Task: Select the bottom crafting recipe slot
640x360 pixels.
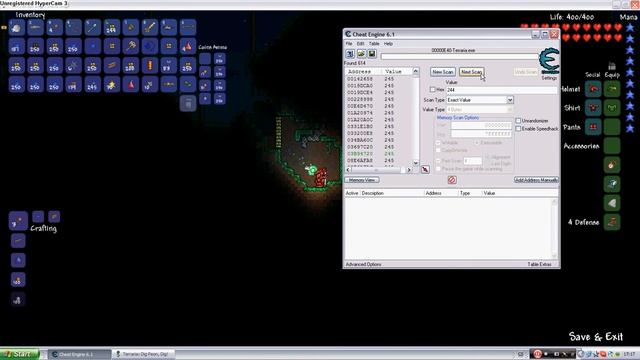Action: pos(18,300)
